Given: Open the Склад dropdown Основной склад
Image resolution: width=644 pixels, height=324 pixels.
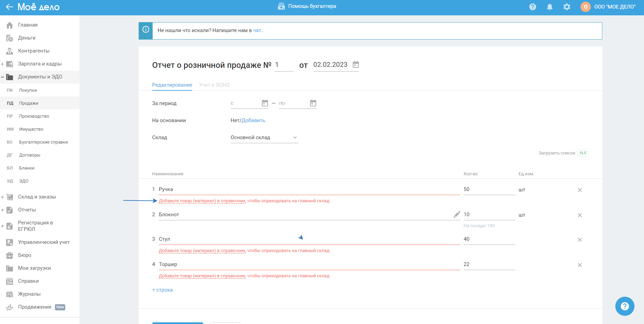Looking at the screenshot, I should (264, 137).
